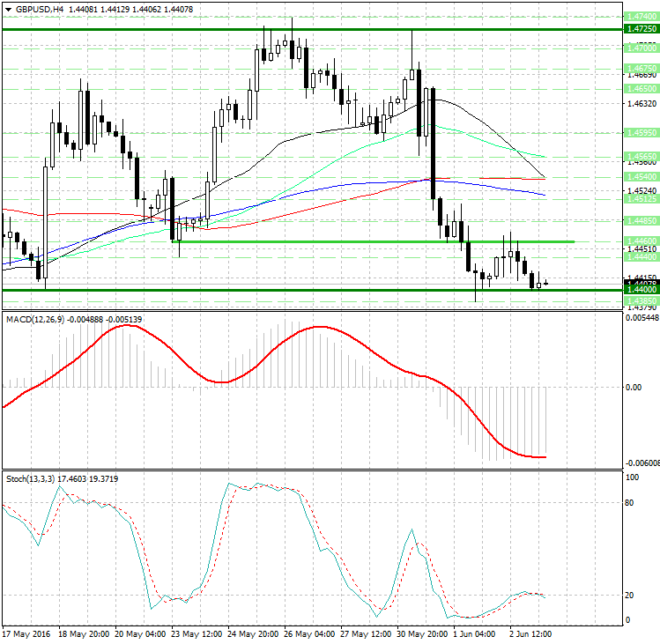Image resolution: width=660 pixels, height=644 pixels.
Task: Click the 27 May 12:00 time label
Action: (x=366, y=634)
